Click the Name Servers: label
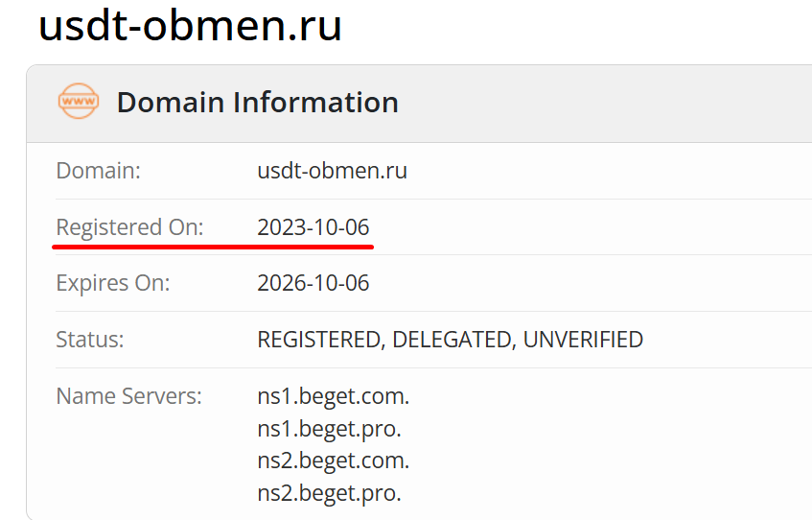This screenshot has width=812, height=520. click(x=129, y=395)
